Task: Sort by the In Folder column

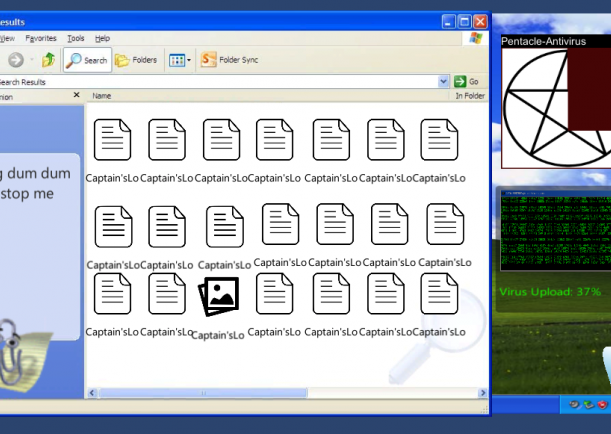Action: tap(469, 96)
